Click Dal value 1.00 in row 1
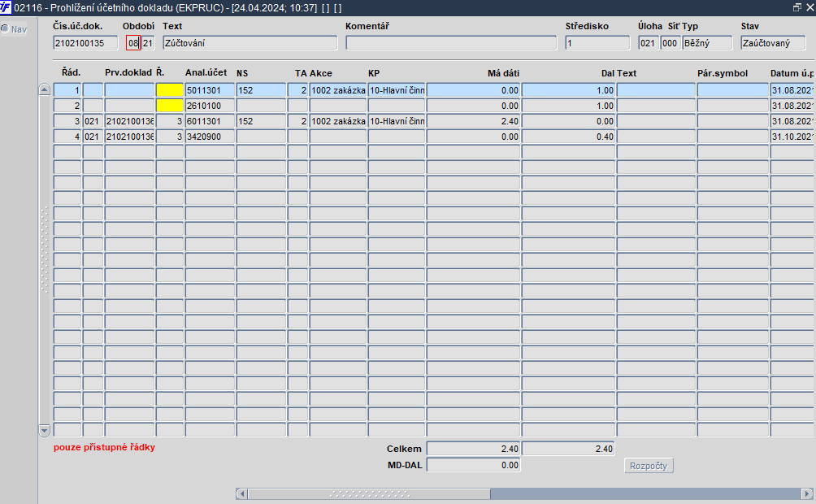 [568, 90]
